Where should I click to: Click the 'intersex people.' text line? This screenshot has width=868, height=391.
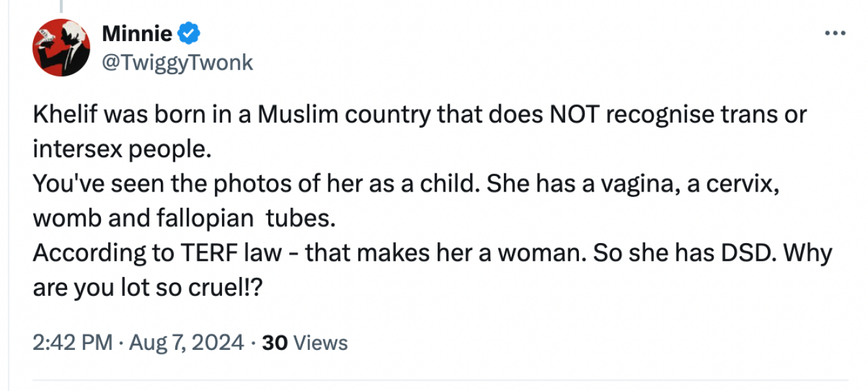click(122, 149)
